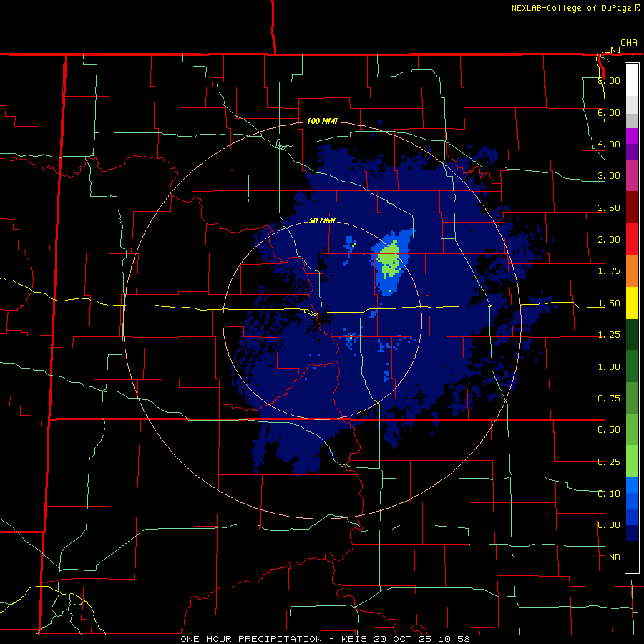
Task: Select the white swatch atop the color scale
Action: 632,80
